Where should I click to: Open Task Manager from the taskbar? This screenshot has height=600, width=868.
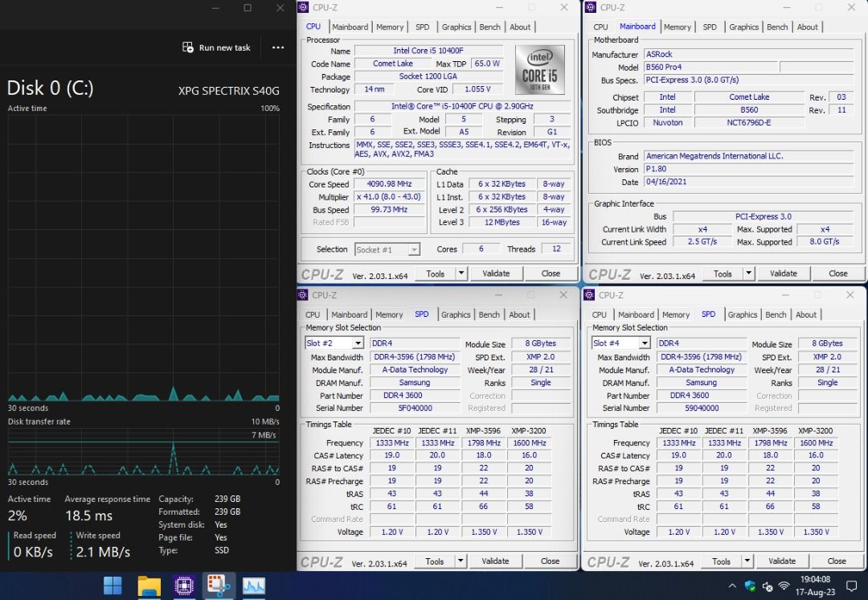[254, 586]
